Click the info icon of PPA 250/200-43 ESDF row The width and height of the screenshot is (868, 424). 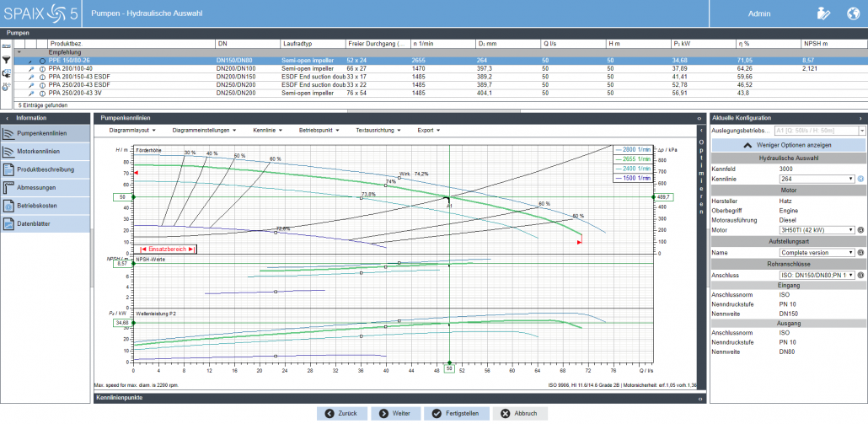pos(43,84)
